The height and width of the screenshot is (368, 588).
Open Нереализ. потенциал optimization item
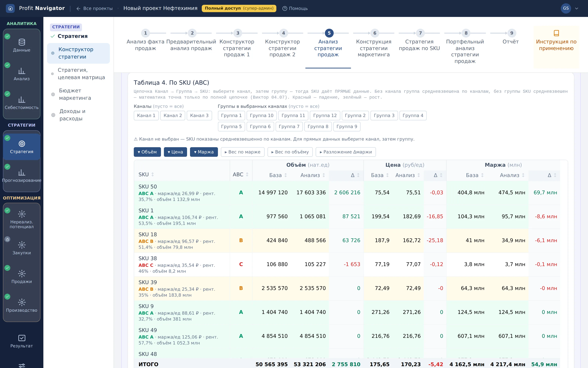(22, 220)
